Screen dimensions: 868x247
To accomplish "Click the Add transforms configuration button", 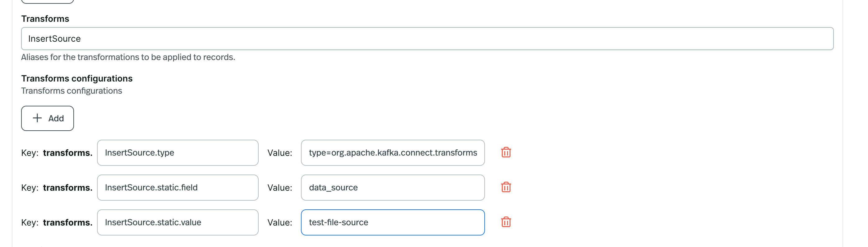I will tap(48, 118).
